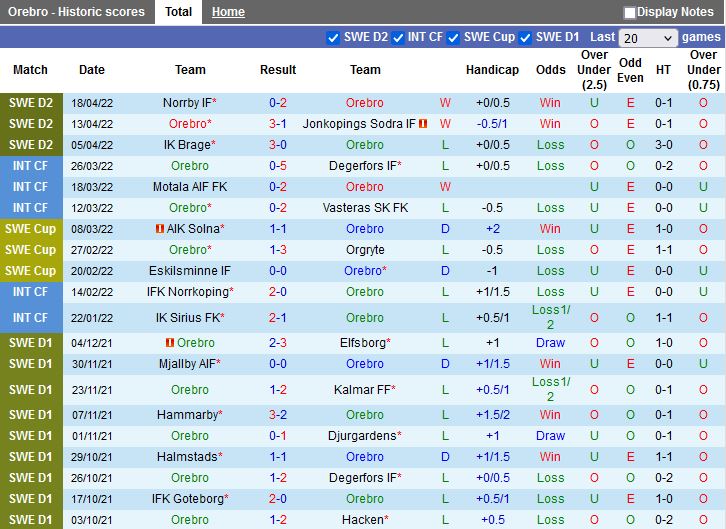The height and width of the screenshot is (529, 726).
Task: Click Degerfors IF in the 26/10/21 row
Action: pyautogui.click(x=363, y=478)
